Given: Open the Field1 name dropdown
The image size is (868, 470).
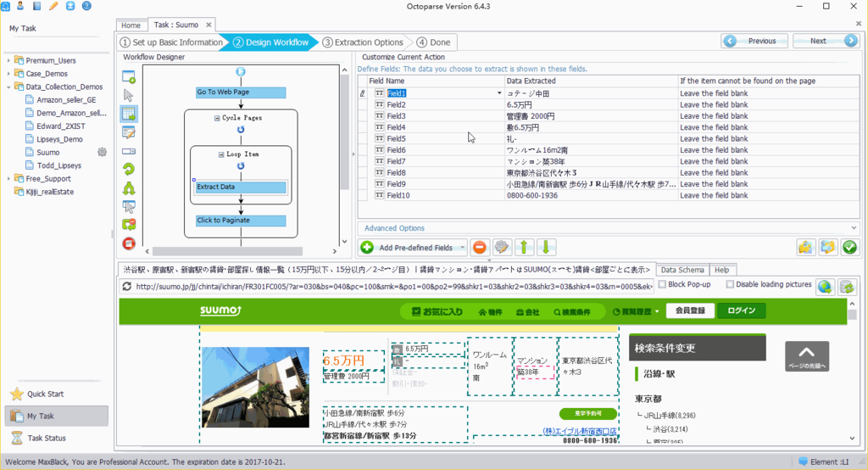Looking at the screenshot, I should 499,93.
